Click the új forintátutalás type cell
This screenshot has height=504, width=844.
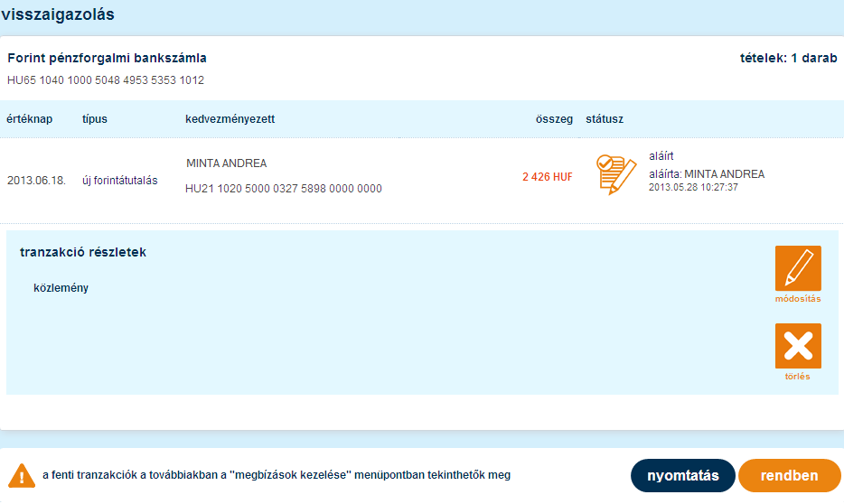click(120, 181)
